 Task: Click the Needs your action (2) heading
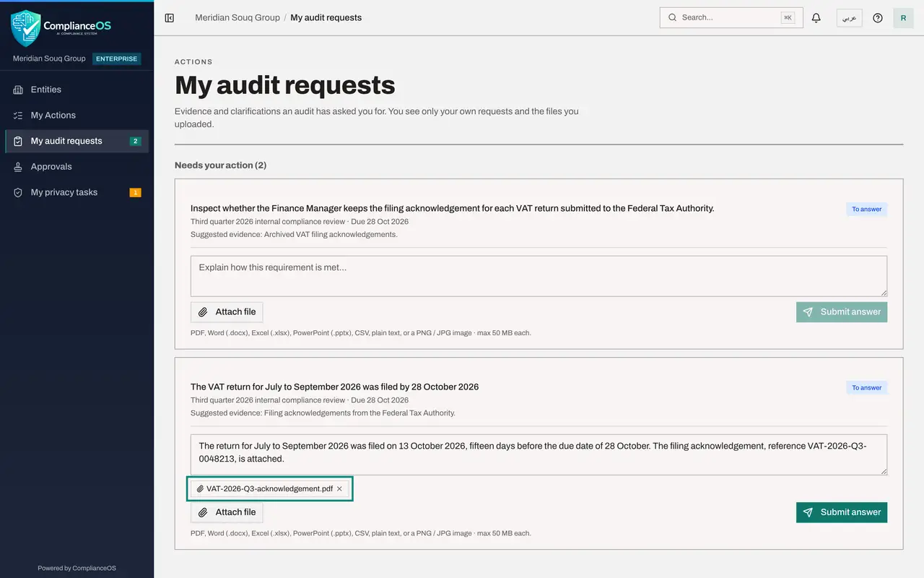point(220,165)
